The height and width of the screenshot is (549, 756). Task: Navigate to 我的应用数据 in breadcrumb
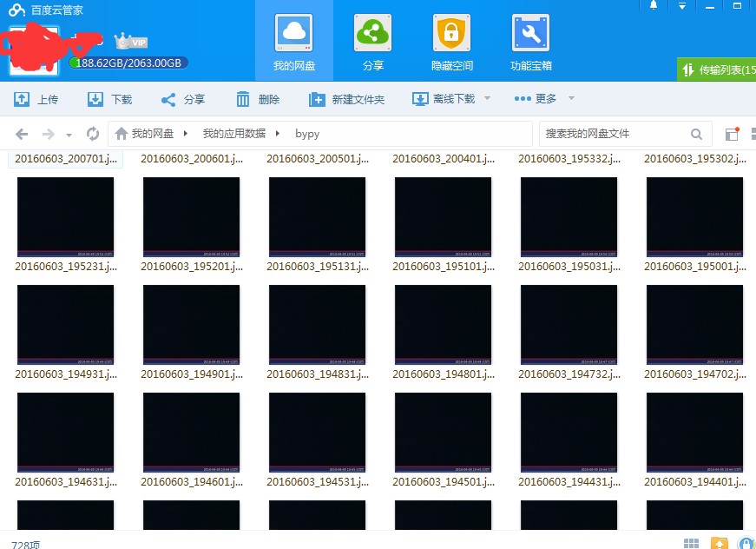233,134
